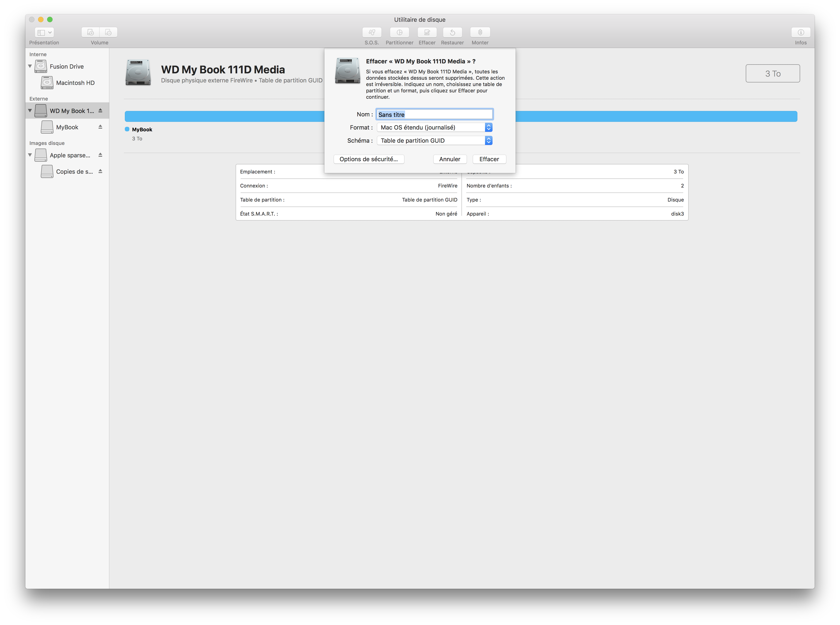Confirm with the Effacer dialog button
The height and width of the screenshot is (625, 840).
[489, 159]
